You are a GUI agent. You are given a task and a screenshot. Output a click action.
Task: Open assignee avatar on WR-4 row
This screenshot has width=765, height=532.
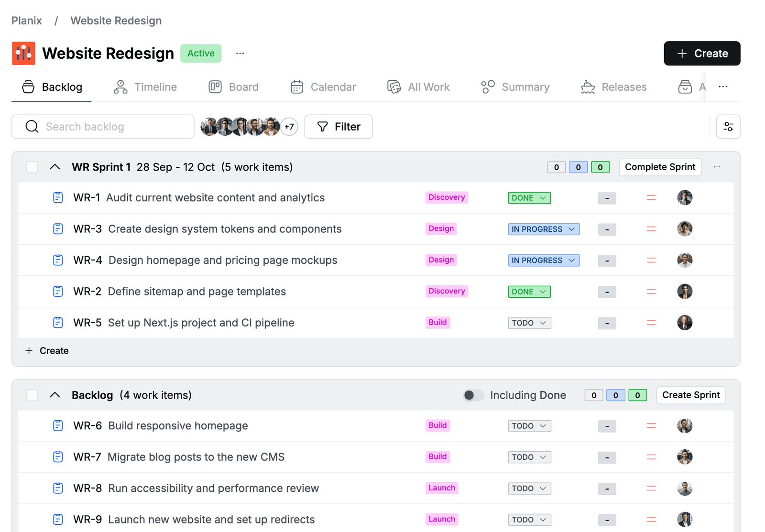(x=685, y=260)
